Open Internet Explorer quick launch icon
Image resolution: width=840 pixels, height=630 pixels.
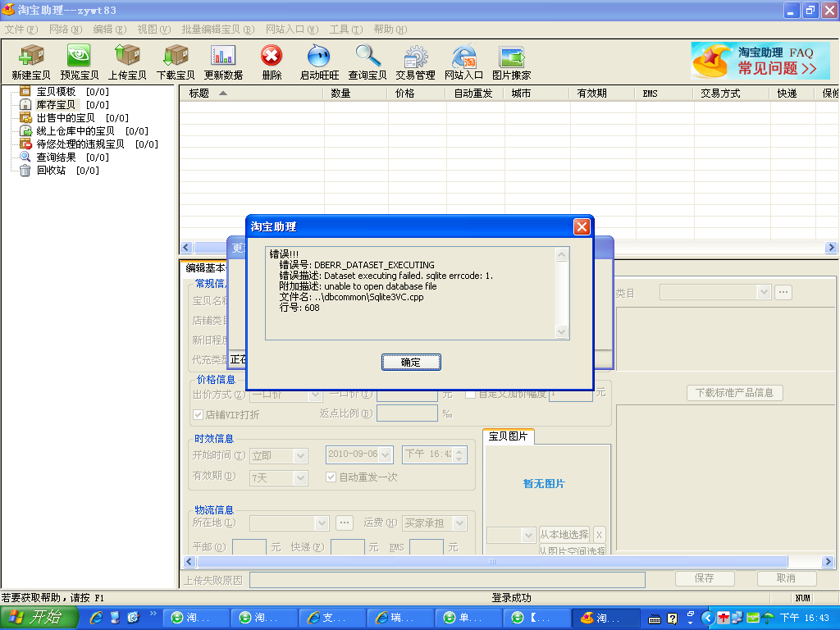(97, 618)
